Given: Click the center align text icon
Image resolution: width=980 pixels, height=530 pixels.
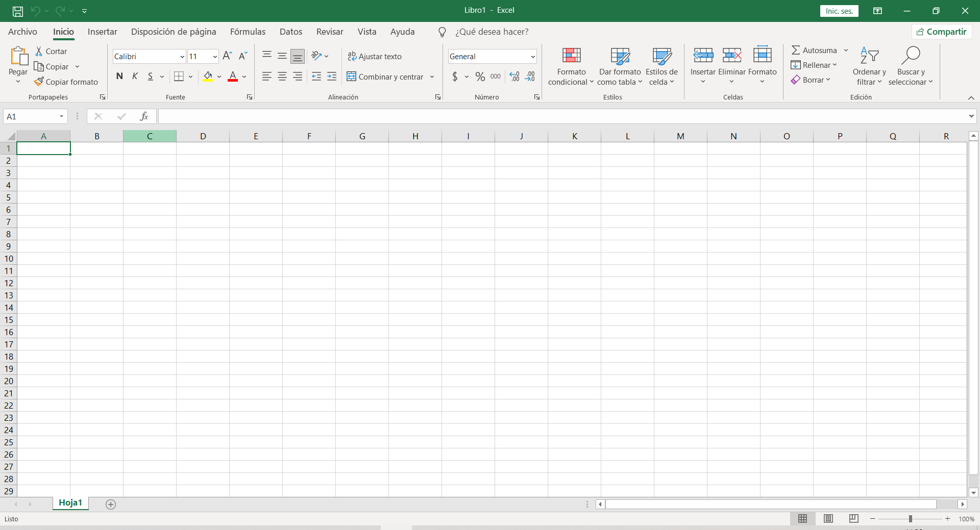Looking at the screenshot, I should [x=282, y=77].
